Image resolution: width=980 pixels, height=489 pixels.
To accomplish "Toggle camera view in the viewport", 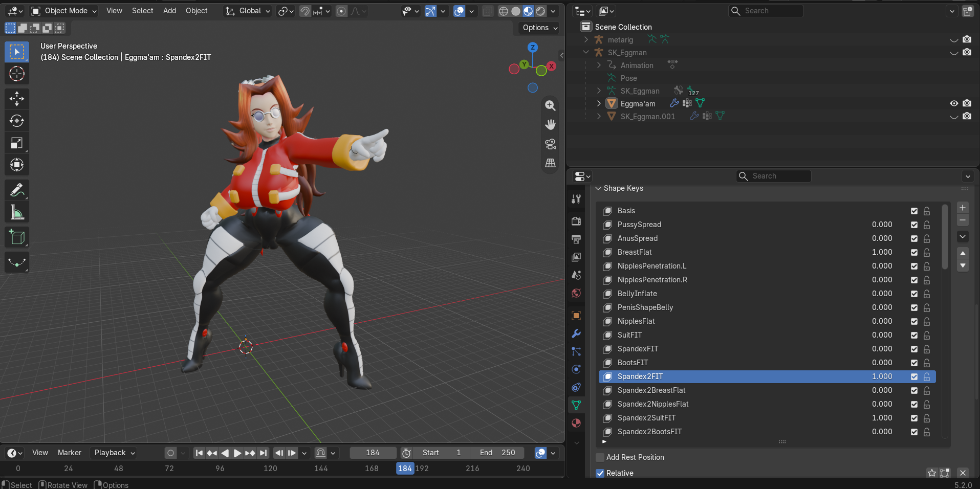I will pyautogui.click(x=551, y=144).
